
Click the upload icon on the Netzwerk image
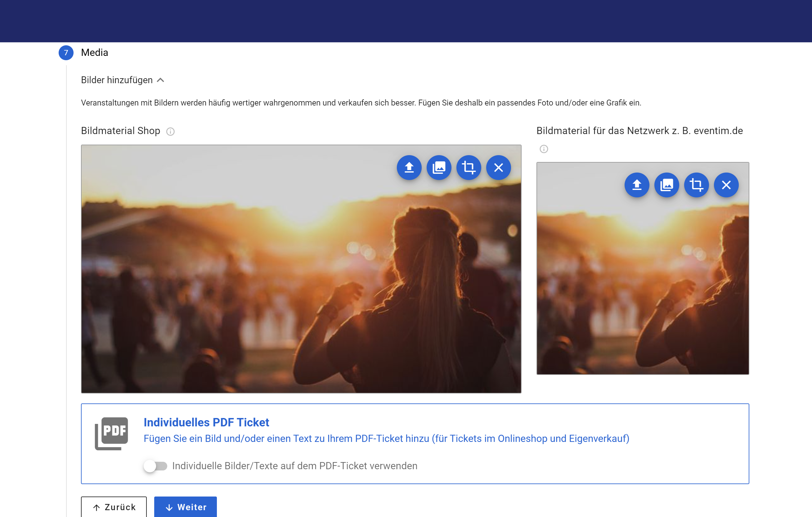[637, 185]
